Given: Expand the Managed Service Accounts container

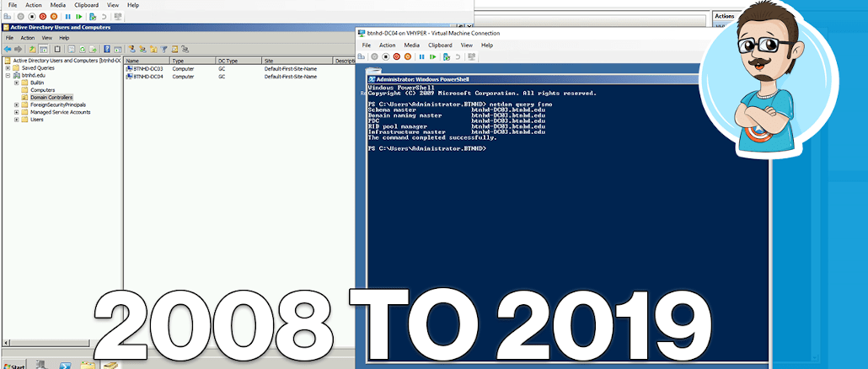Looking at the screenshot, I should click(17, 112).
